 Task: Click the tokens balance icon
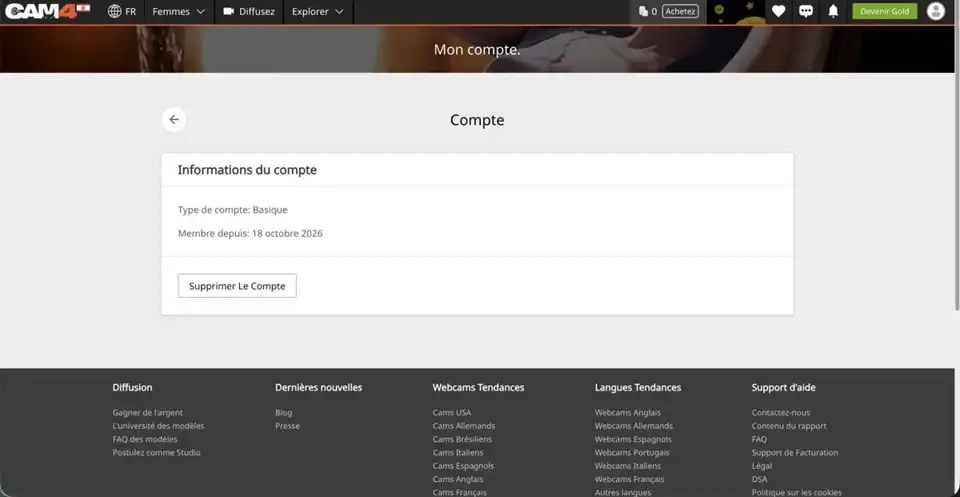pos(643,12)
